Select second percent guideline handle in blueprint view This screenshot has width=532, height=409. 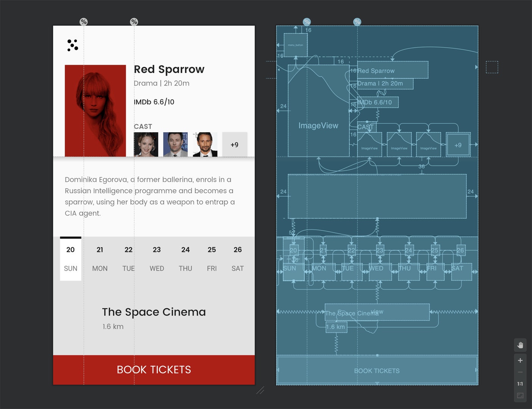point(357,22)
